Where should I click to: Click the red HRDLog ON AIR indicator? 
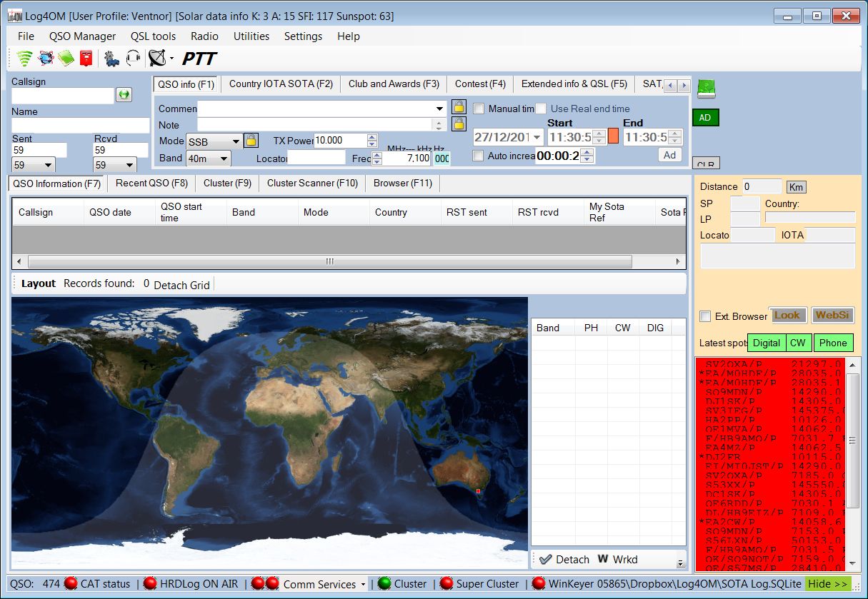[150, 584]
